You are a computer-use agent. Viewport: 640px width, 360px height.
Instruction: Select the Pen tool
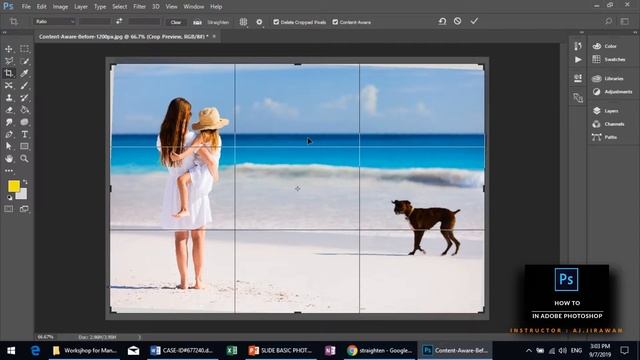[x=9, y=134]
